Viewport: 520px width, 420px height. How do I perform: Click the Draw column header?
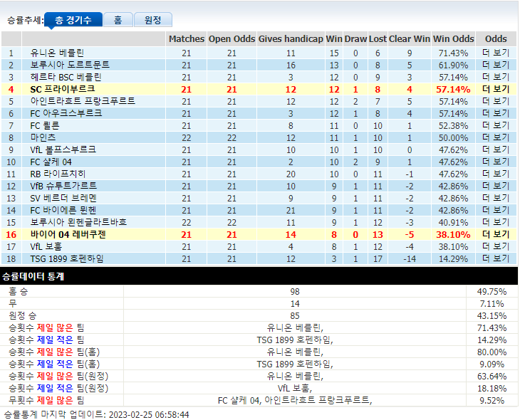click(x=355, y=38)
